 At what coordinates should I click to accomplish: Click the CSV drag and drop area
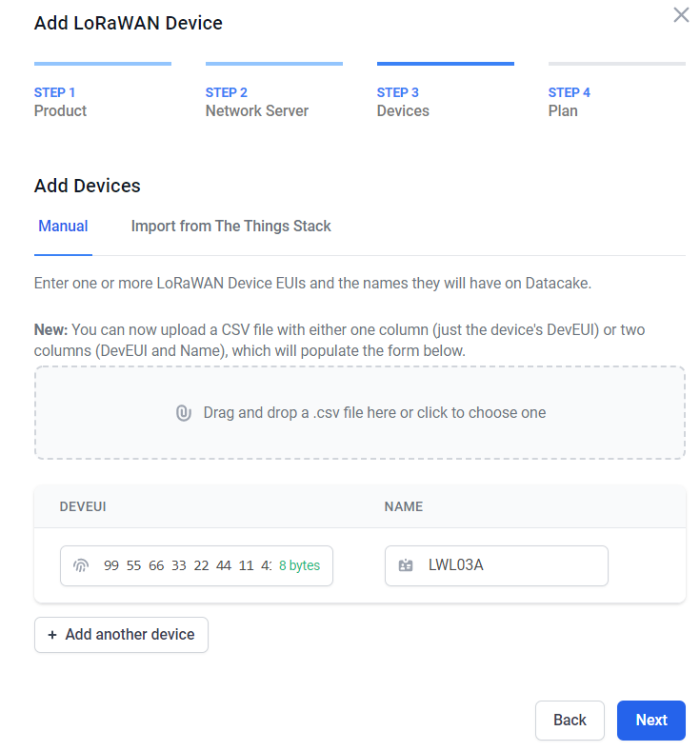click(360, 413)
